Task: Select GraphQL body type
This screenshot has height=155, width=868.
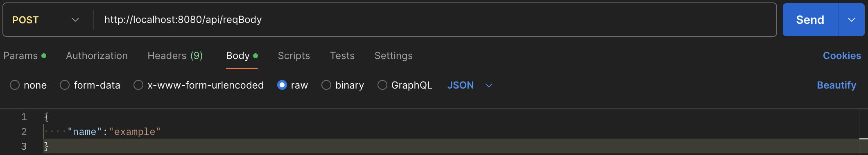Action: click(x=382, y=85)
